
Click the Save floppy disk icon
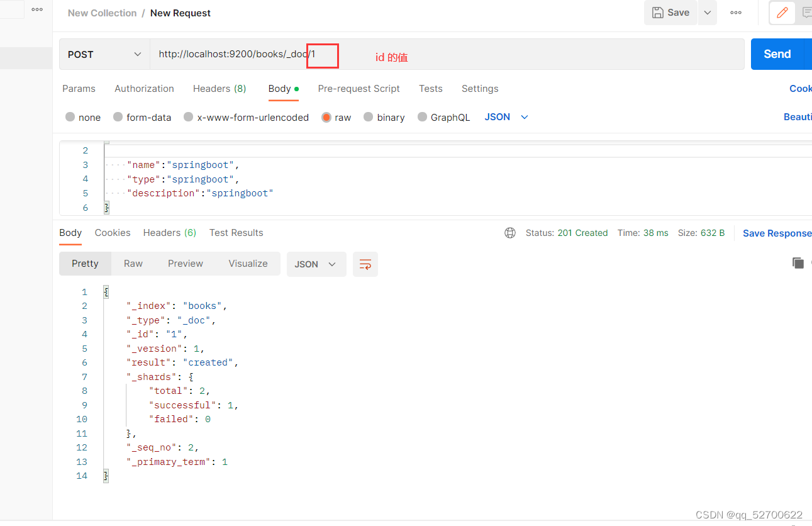tap(657, 13)
